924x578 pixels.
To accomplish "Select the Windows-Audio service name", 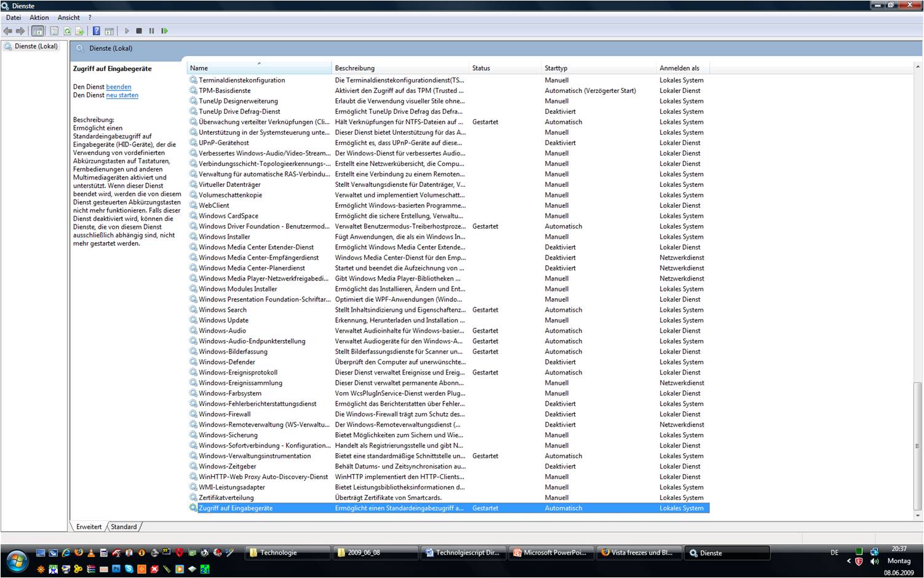I will point(222,331).
